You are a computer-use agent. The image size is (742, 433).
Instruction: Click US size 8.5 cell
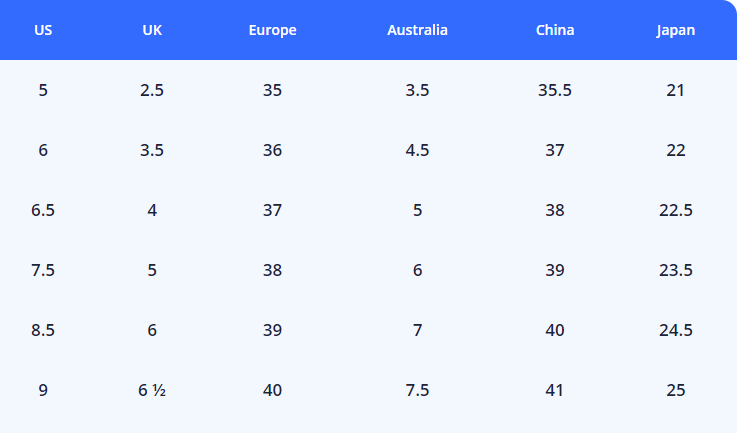click(x=43, y=330)
